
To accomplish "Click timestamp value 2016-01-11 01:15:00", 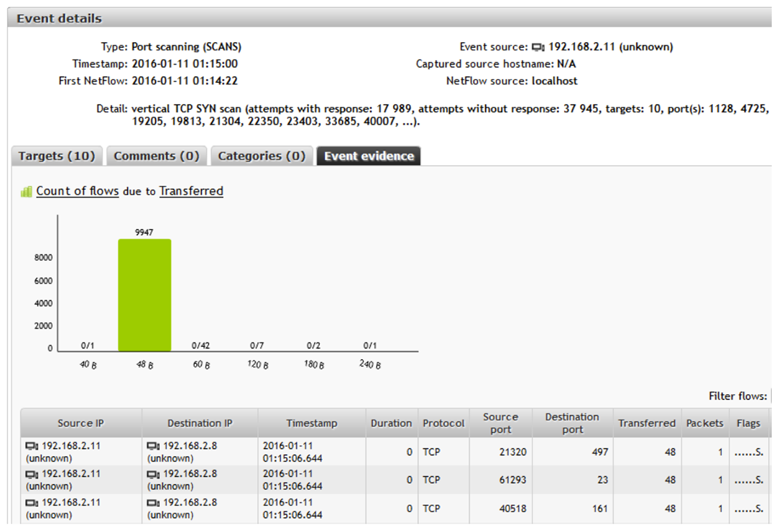I will point(185,64).
